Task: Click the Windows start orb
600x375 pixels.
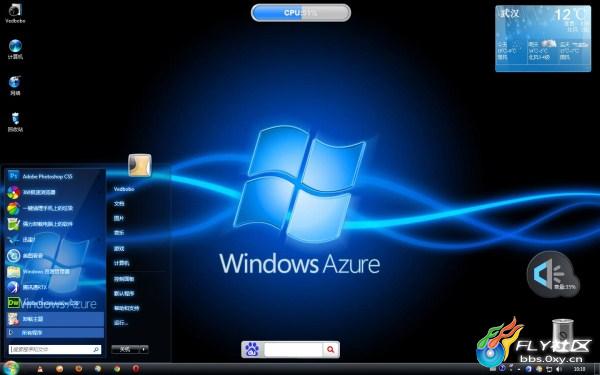Action: (x=10, y=368)
